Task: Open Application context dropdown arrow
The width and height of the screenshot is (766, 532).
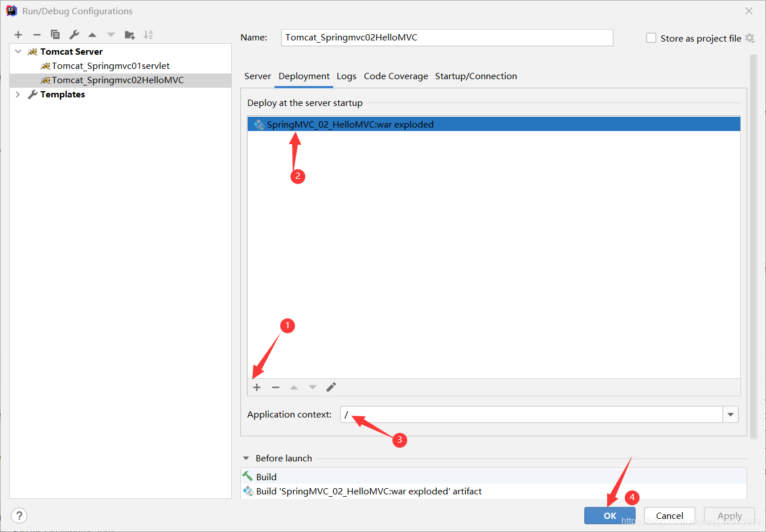Action: [731, 415]
